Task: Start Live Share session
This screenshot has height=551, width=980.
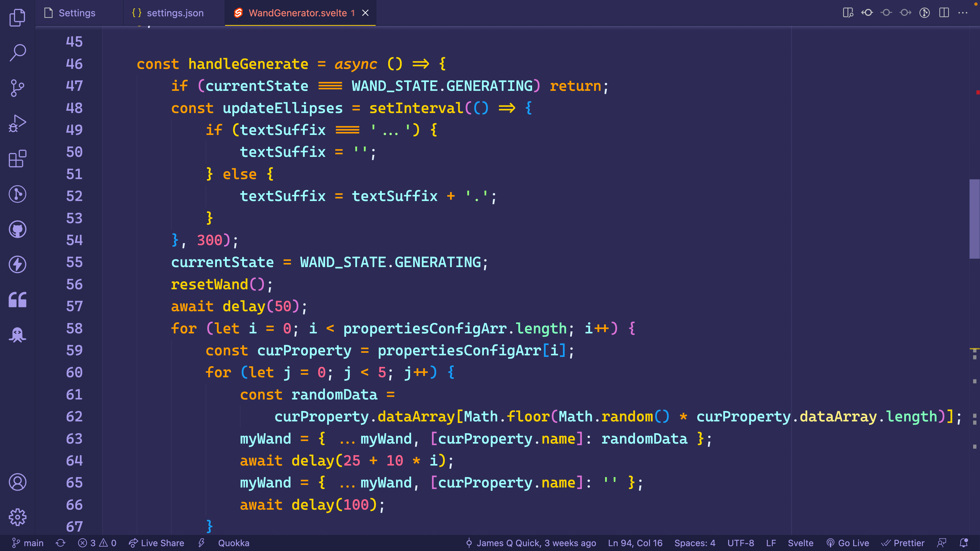Action: click(156, 543)
